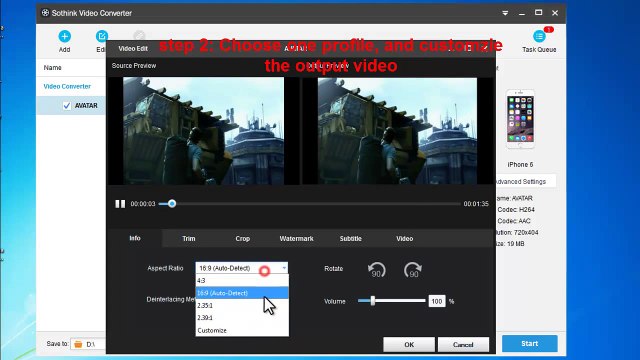Go to the Subtitle tab
The height and width of the screenshot is (360, 640).
351,238
